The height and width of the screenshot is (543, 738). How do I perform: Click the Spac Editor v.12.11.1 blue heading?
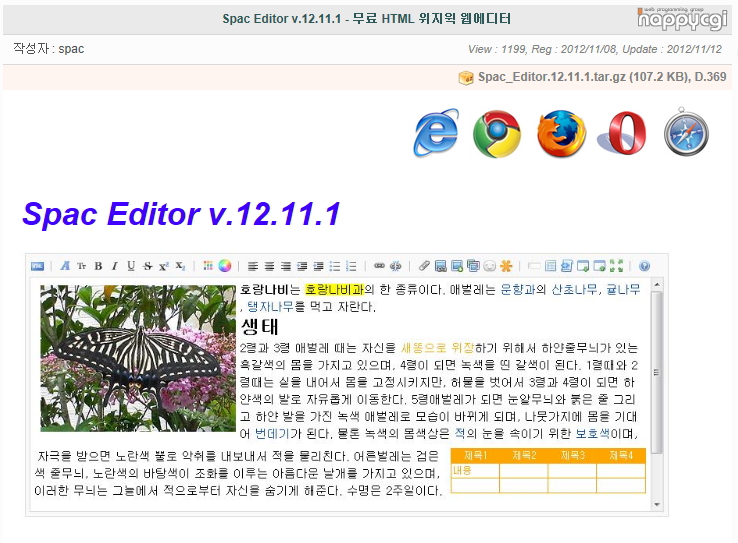click(181, 214)
